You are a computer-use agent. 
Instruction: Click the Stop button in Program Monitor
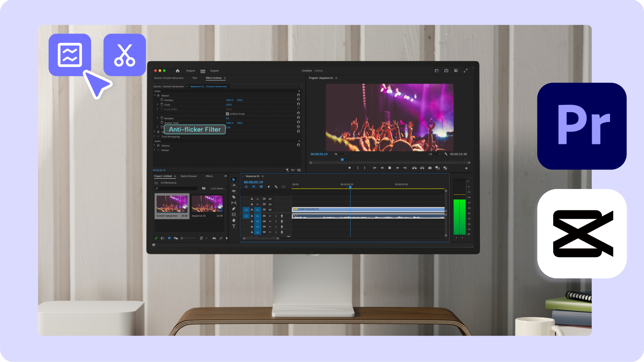[x=390, y=168]
